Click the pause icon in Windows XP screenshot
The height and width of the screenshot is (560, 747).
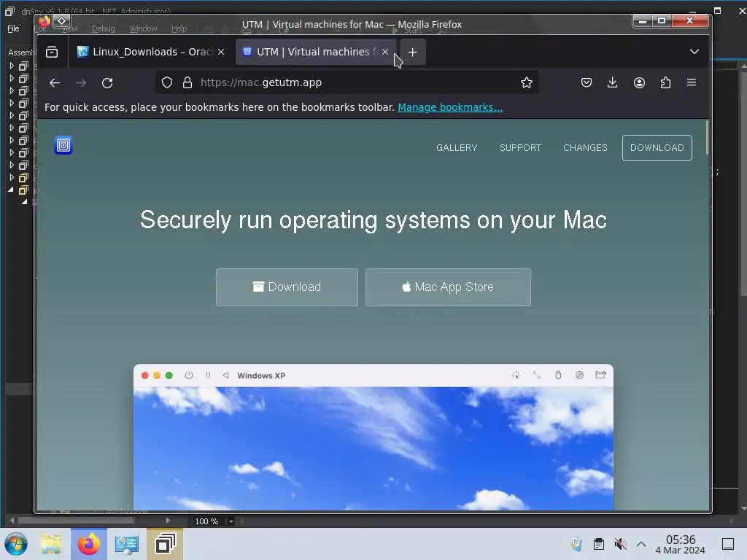coord(208,376)
